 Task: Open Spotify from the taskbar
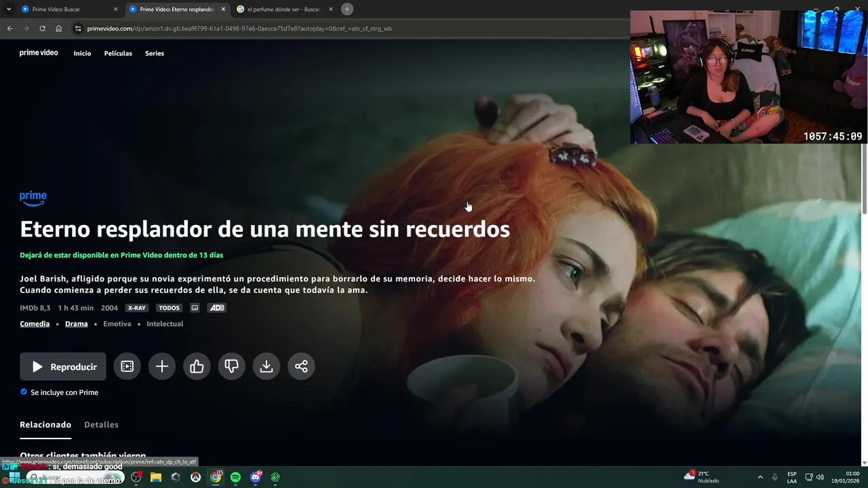(x=235, y=477)
